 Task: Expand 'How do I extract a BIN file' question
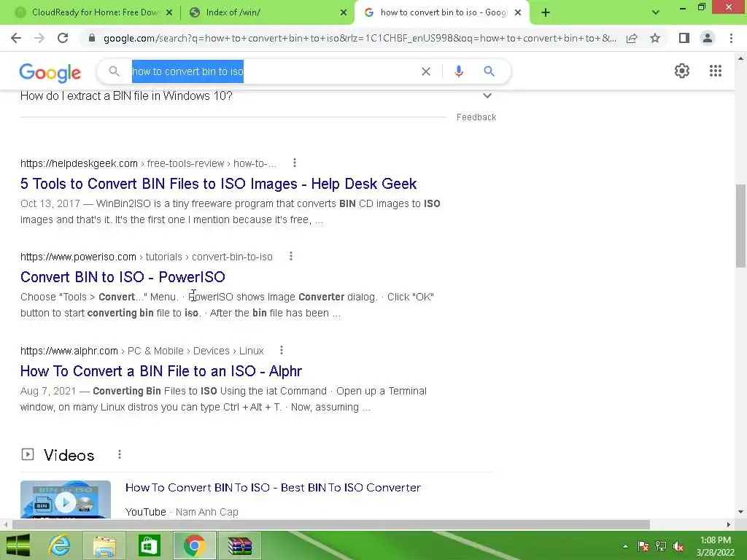(x=487, y=96)
